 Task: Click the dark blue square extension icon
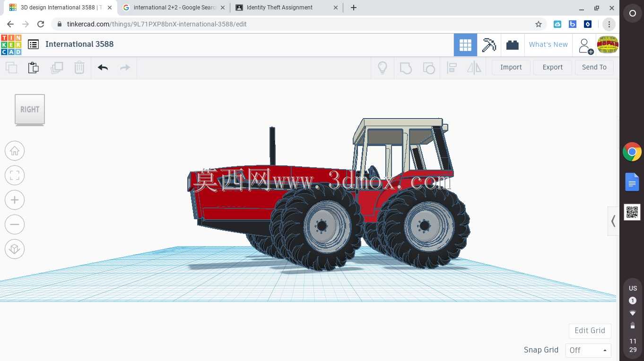click(588, 24)
